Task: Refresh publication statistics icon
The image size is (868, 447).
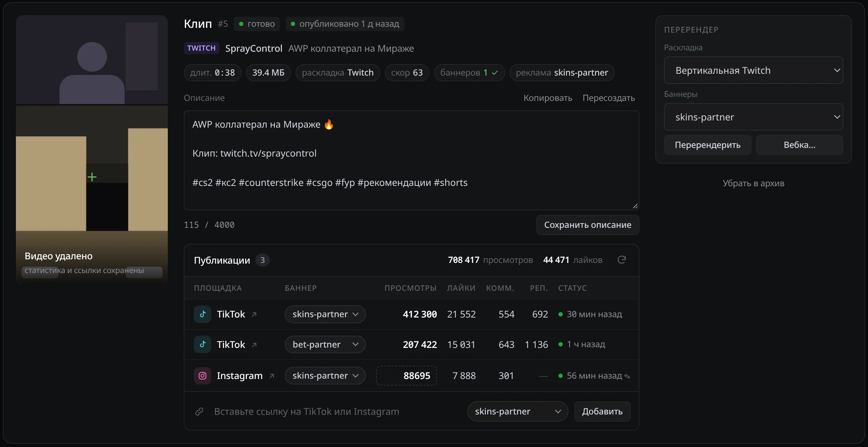Action: [x=621, y=260]
